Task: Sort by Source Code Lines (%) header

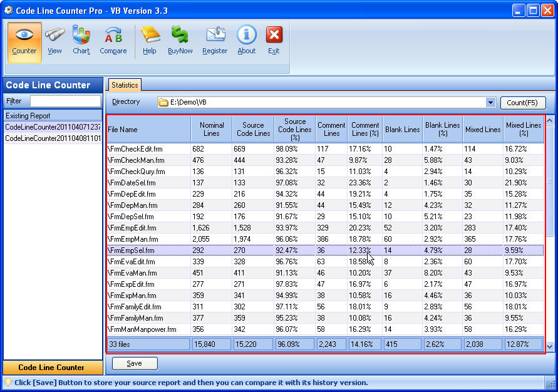Action: (x=295, y=130)
